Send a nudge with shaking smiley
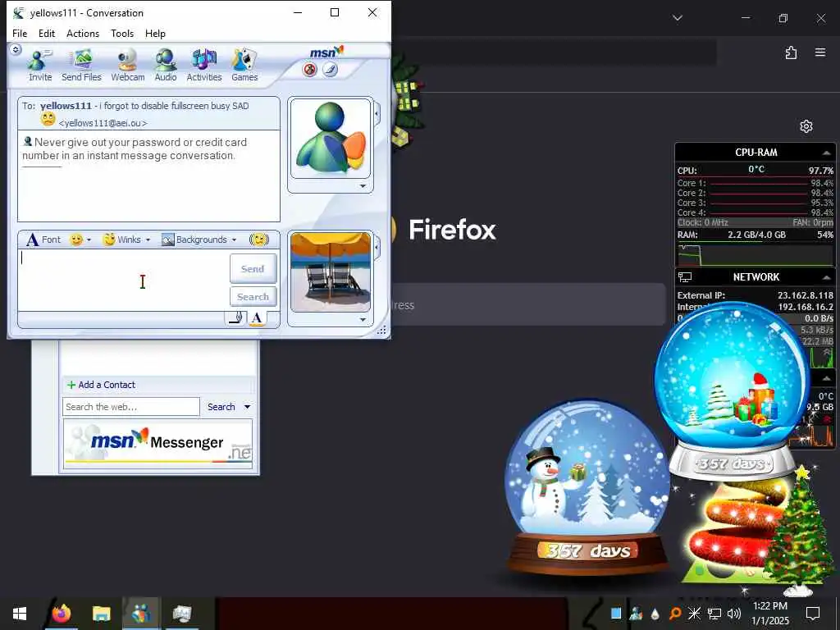Image resolution: width=840 pixels, height=630 pixels. point(258,239)
